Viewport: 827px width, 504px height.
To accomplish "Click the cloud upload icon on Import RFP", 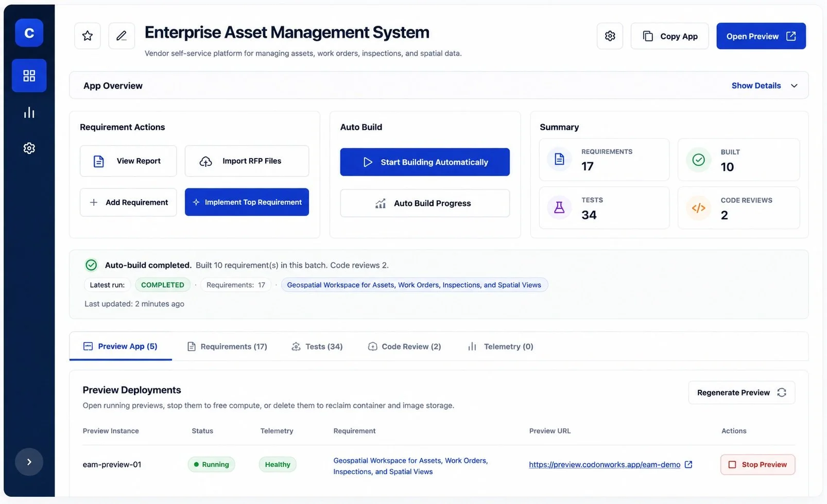I will coord(205,162).
